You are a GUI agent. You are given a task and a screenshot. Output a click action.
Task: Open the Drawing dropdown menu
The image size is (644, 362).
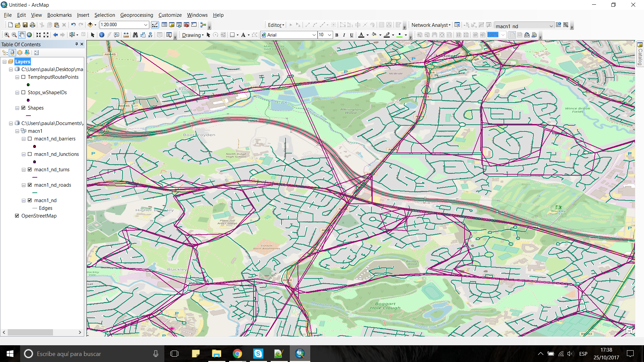tap(193, 35)
